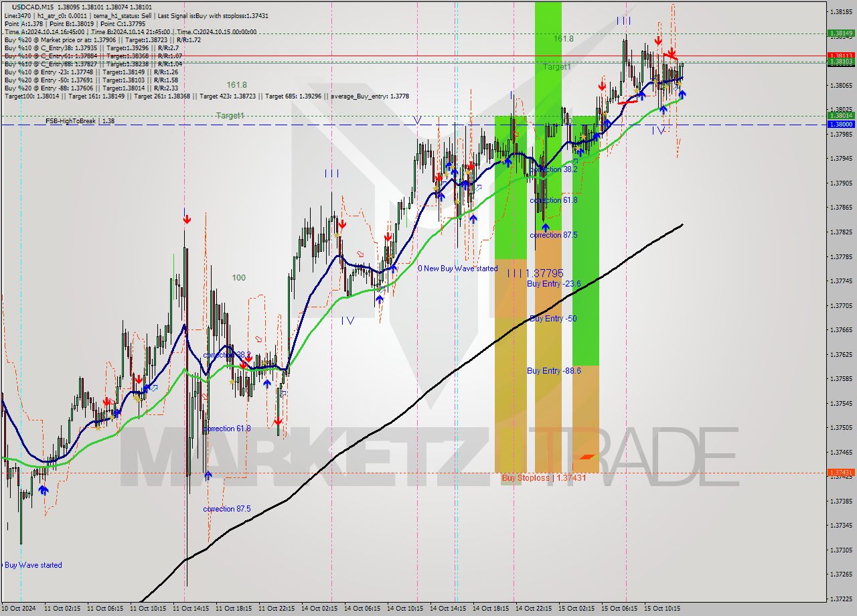The image size is (857, 616).
Task: Click the green 100 Fibonacci label
Action: pos(238,278)
